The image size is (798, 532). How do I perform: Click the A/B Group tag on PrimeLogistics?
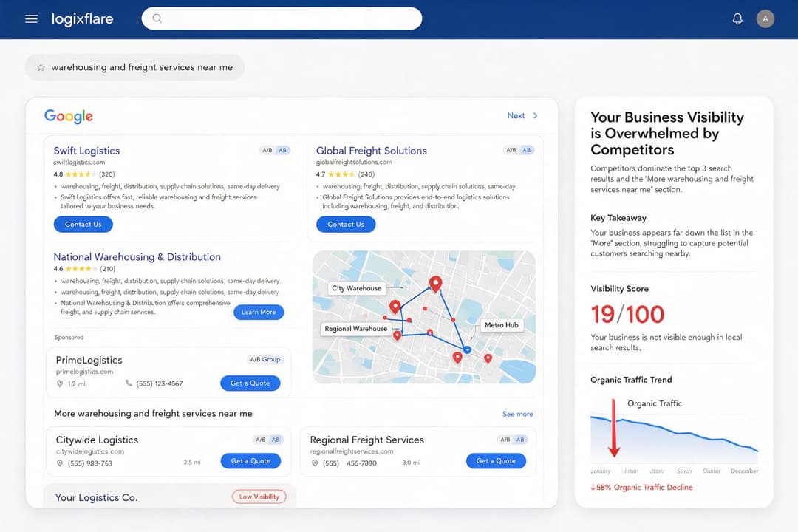pyautogui.click(x=265, y=359)
